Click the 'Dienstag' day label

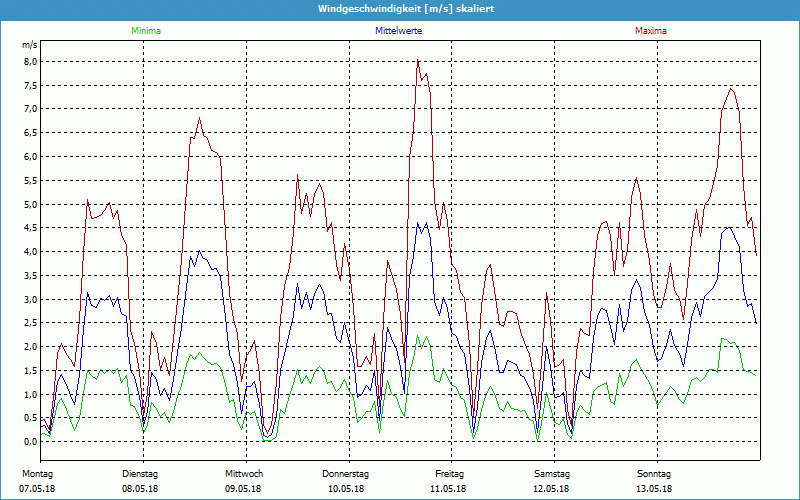pyautogui.click(x=140, y=474)
